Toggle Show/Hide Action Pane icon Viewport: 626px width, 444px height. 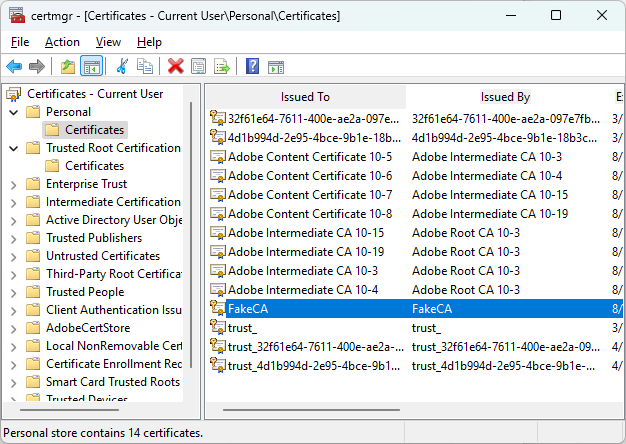click(276, 67)
